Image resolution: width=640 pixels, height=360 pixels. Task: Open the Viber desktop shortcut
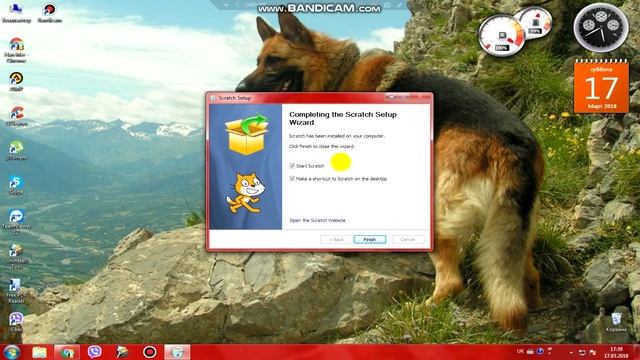pos(16,322)
